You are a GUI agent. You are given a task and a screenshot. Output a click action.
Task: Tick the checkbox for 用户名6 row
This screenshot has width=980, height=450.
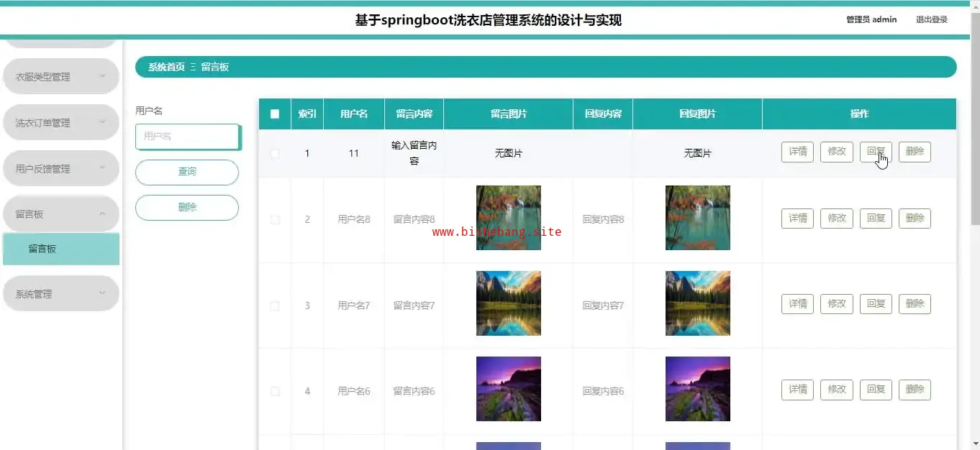(x=275, y=391)
